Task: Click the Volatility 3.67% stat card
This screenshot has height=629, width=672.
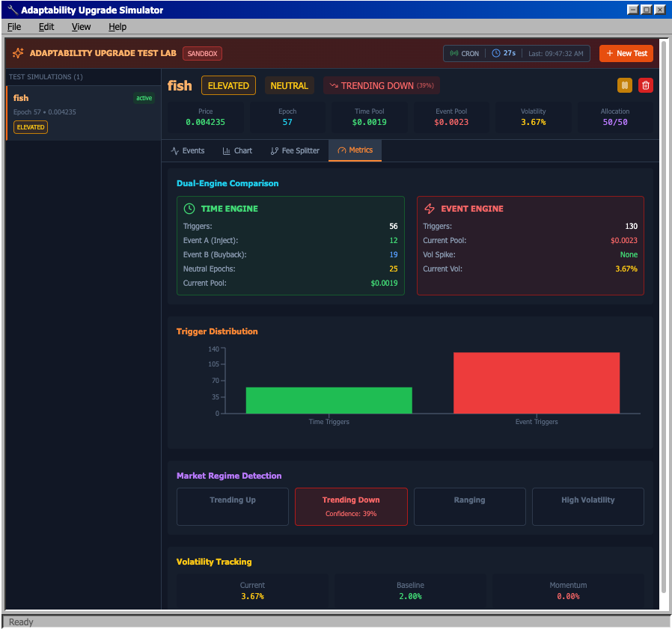Action: pyautogui.click(x=533, y=117)
